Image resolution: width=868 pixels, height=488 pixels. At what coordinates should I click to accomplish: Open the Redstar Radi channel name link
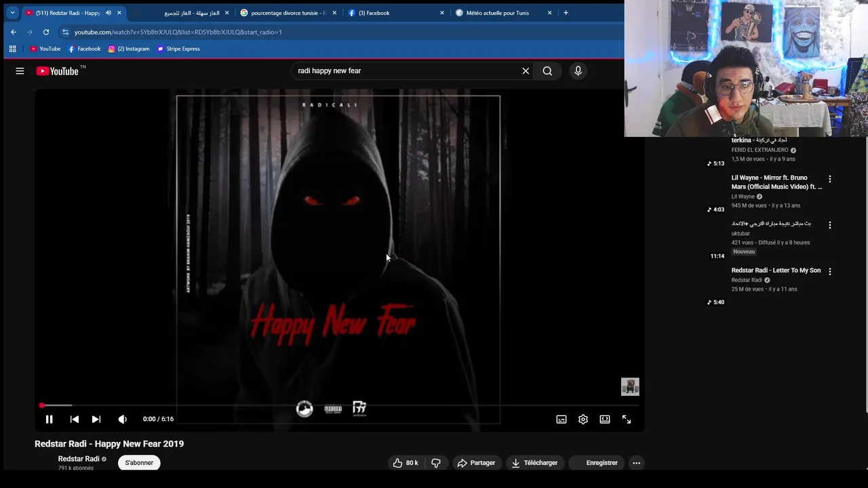79,459
